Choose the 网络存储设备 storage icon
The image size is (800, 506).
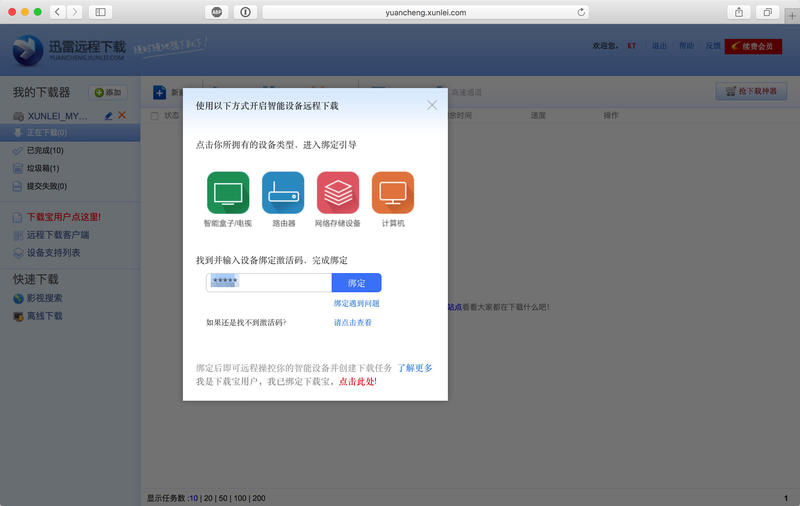(x=338, y=193)
